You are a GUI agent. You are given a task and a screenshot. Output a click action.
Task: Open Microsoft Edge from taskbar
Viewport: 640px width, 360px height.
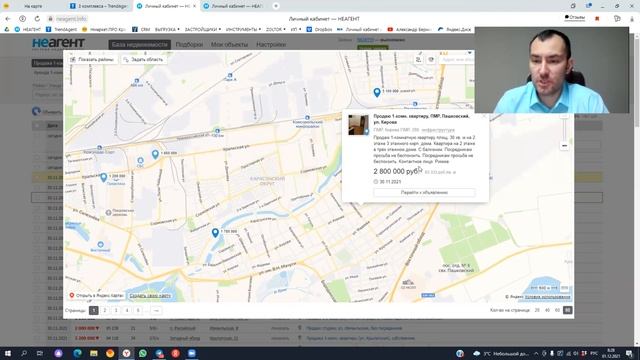[x=77, y=353]
